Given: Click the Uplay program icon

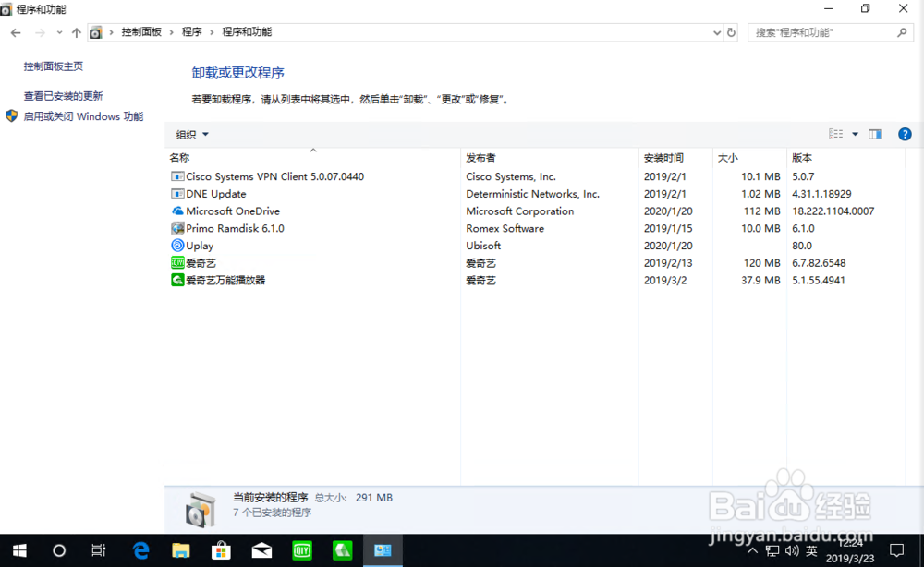Looking at the screenshot, I should 176,245.
